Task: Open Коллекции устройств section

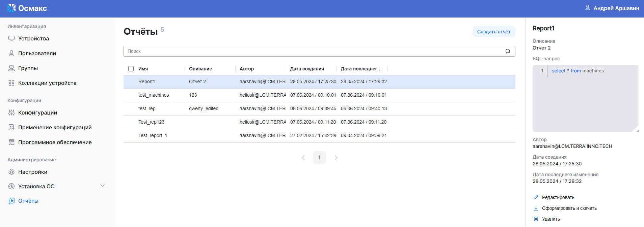Action: point(47,83)
